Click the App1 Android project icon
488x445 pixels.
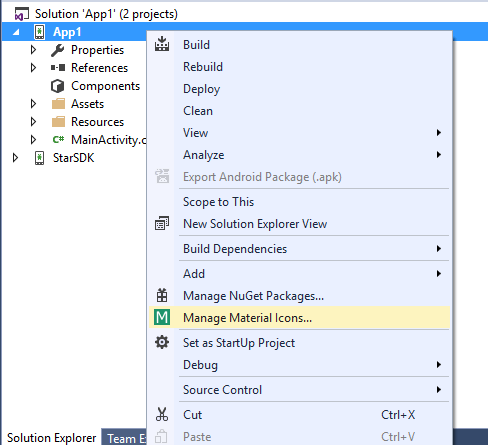click(39, 32)
